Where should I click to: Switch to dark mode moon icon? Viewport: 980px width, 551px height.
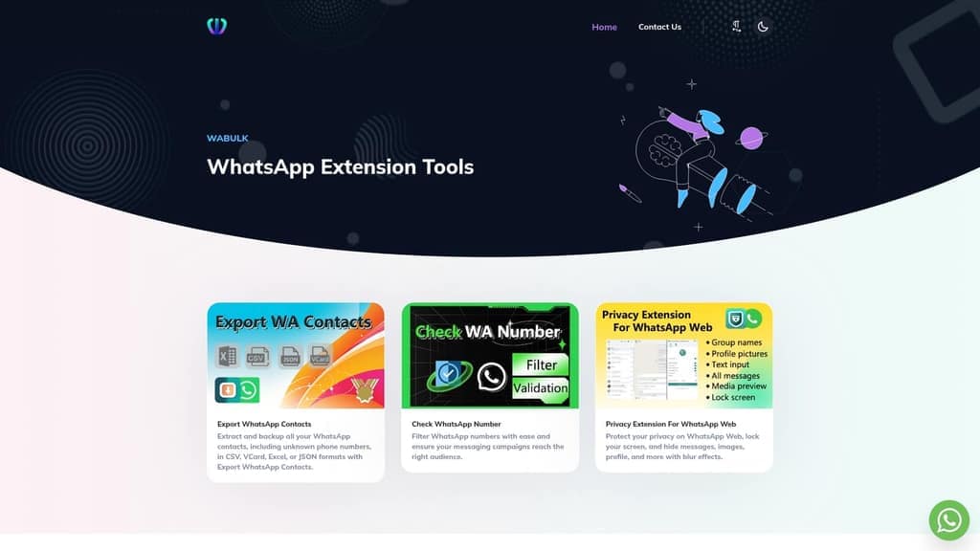point(763,27)
